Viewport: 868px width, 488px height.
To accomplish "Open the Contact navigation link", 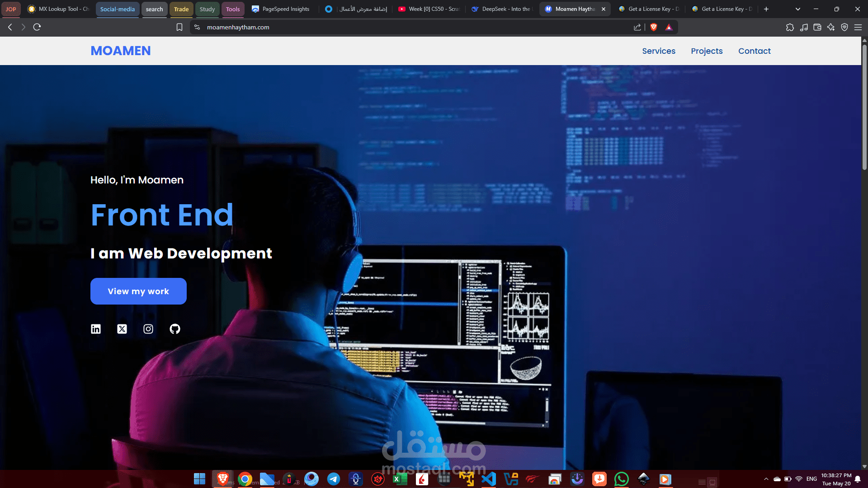I will coord(754,51).
